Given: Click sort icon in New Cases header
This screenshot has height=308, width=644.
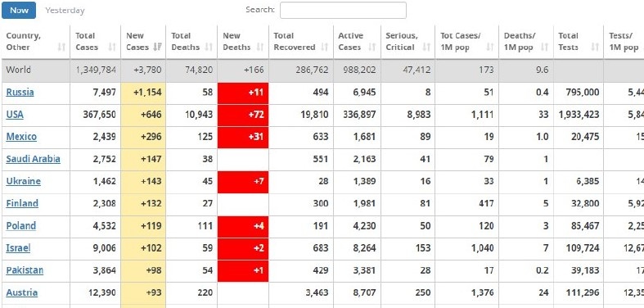Looking at the screenshot, I should coord(157,48).
